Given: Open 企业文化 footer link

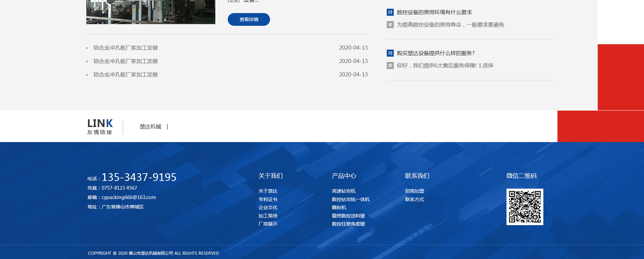Looking at the screenshot, I should pyautogui.click(x=268, y=207).
